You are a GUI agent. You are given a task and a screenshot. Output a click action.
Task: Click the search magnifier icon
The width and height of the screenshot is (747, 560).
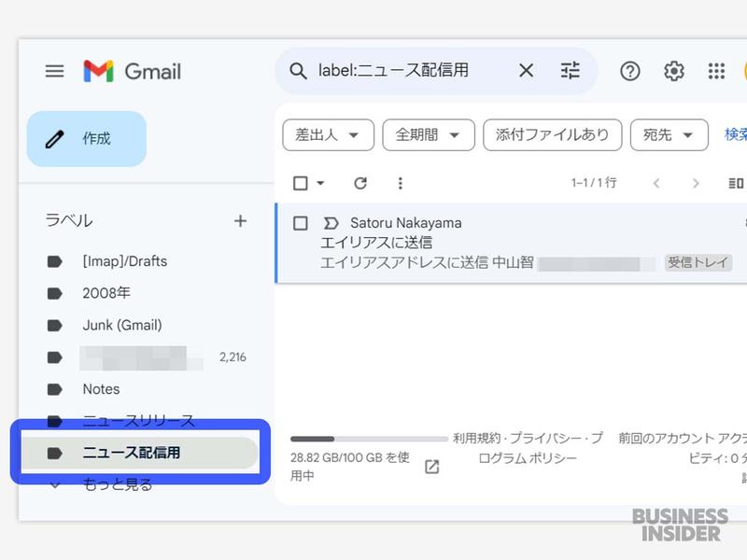pyautogui.click(x=298, y=71)
